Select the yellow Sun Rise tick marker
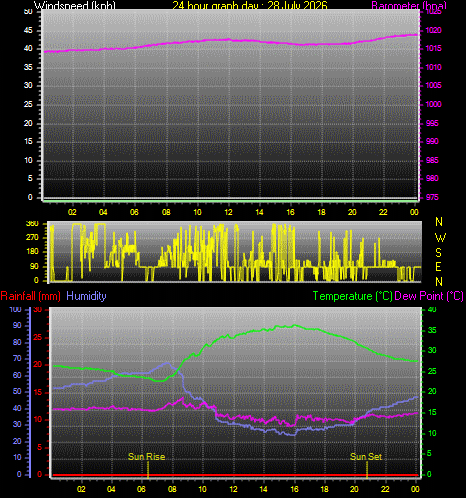This screenshot has width=466, height=498. click(148, 470)
